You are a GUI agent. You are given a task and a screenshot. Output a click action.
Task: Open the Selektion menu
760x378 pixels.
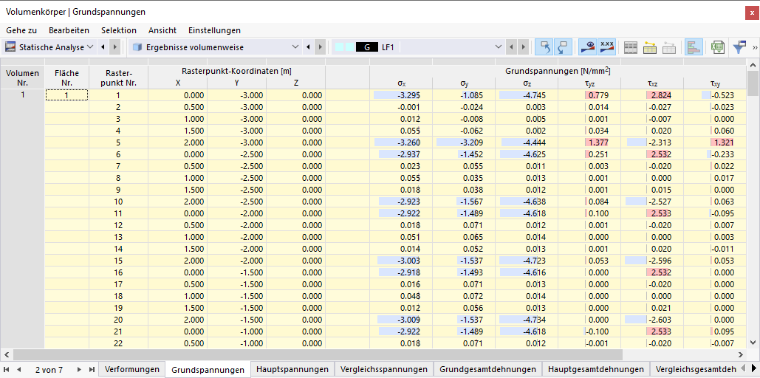tap(119, 30)
